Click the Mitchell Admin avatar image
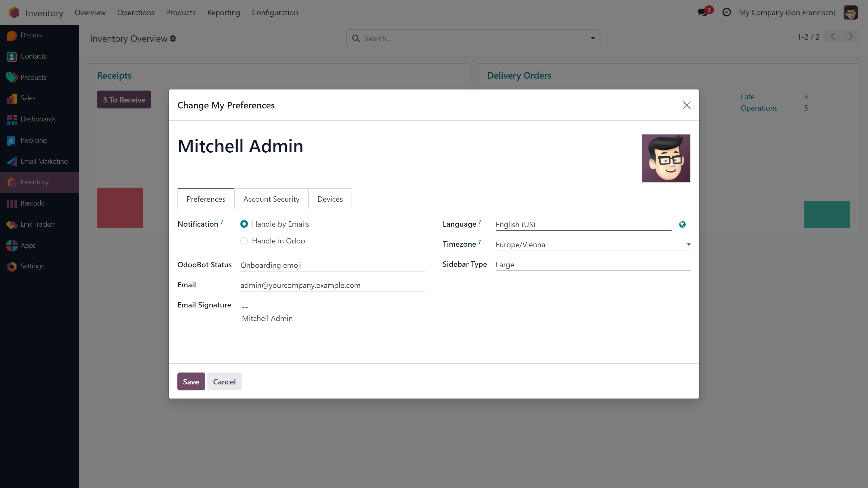 665,158
